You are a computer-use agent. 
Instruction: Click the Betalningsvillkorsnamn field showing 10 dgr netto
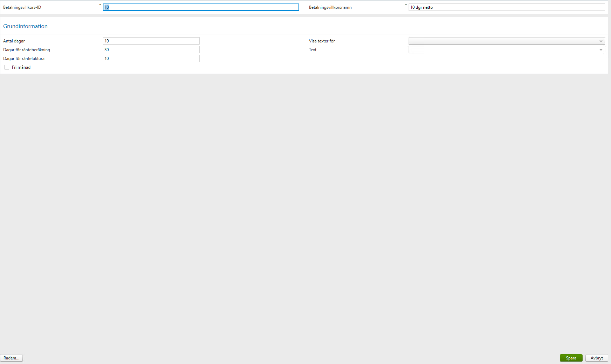coord(506,7)
